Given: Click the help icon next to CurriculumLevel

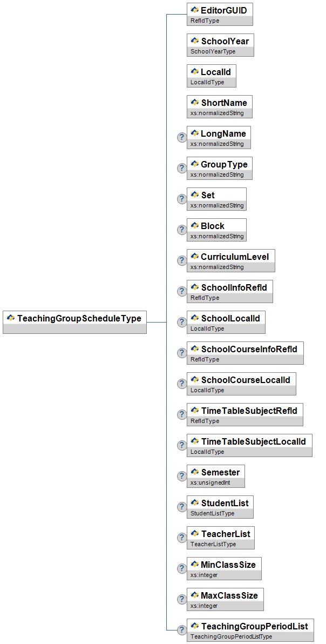Looking at the screenshot, I should [x=182, y=260].
